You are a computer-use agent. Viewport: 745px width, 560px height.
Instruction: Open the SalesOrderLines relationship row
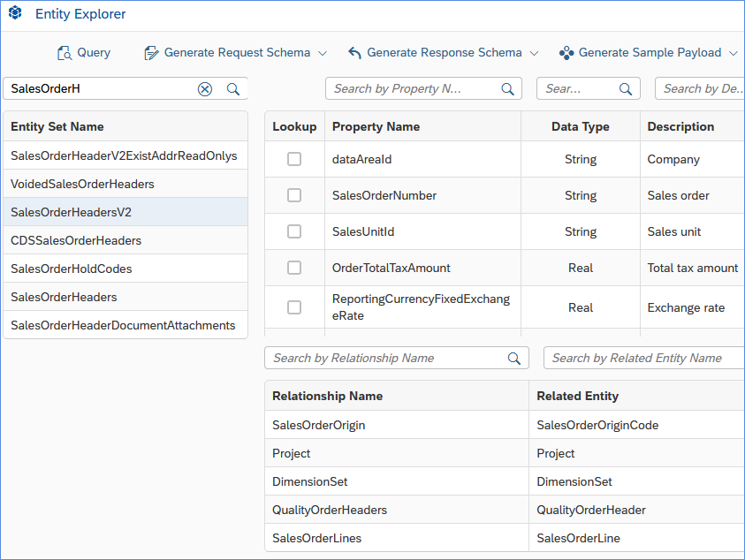tap(316, 538)
